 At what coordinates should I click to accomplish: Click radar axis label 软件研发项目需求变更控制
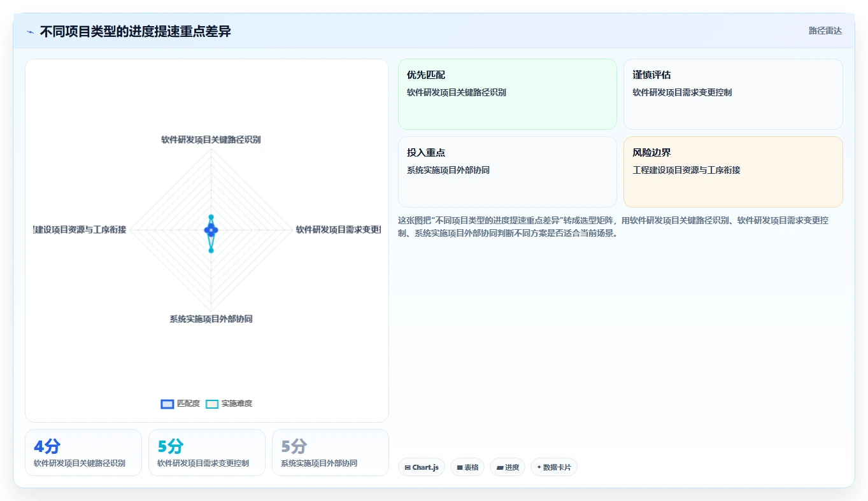(338, 230)
